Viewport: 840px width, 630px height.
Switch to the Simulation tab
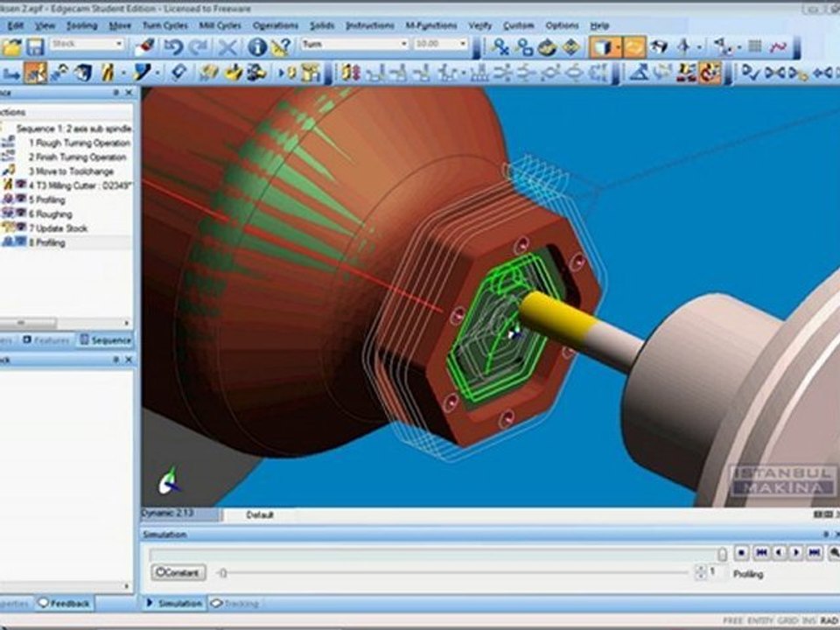(175, 604)
